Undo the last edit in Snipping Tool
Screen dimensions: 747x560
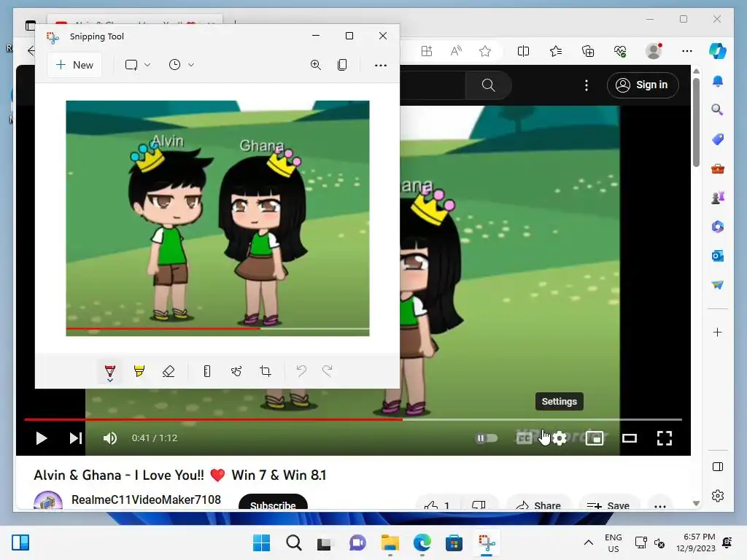coord(301,370)
